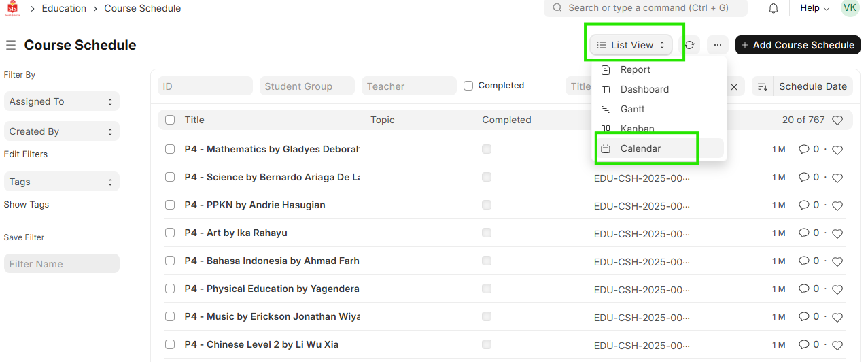This screenshot has height=362, width=868.
Task: Choose Calendar from the view menu
Action: pos(640,148)
